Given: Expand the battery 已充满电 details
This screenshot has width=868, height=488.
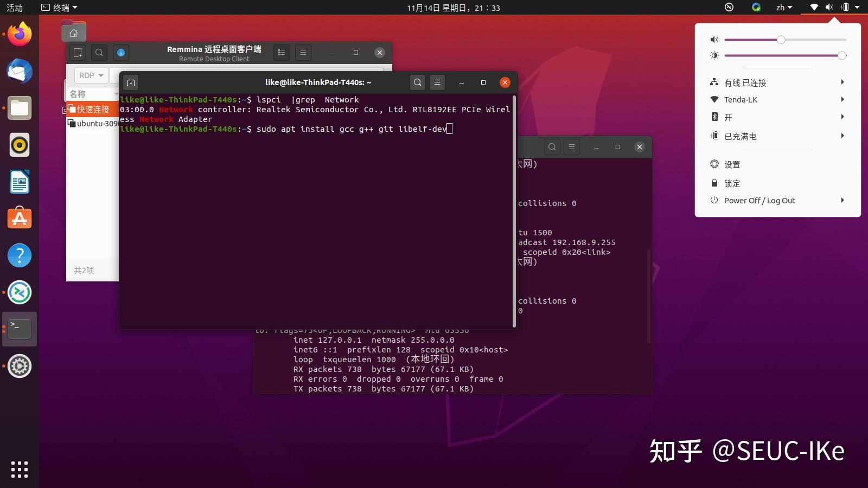Looking at the screenshot, I should (x=778, y=136).
